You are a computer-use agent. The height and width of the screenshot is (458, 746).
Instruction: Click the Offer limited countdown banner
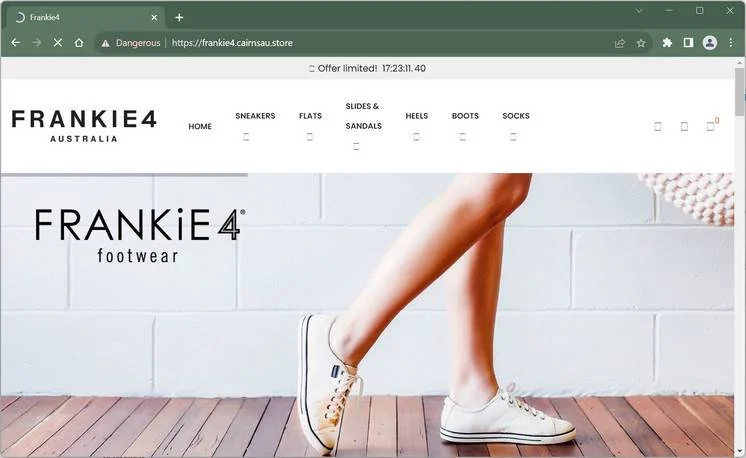pos(367,68)
